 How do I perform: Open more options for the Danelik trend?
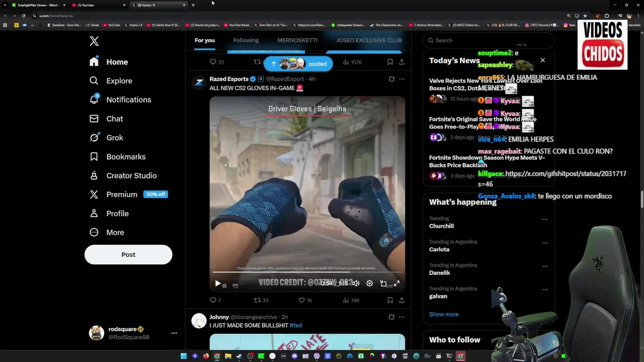(545, 266)
